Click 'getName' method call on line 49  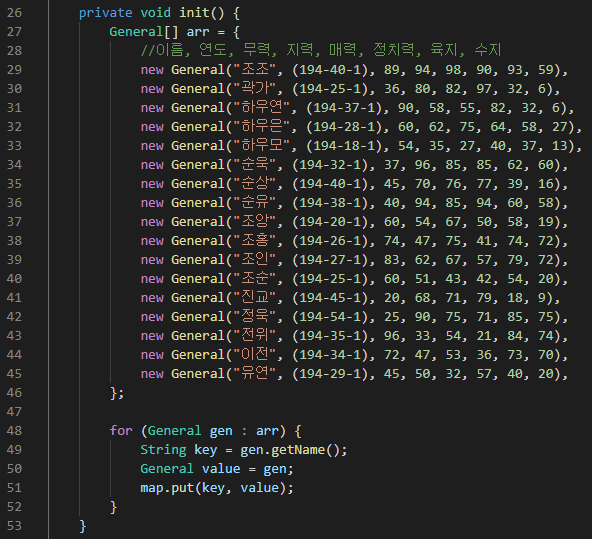tap(298, 450)
